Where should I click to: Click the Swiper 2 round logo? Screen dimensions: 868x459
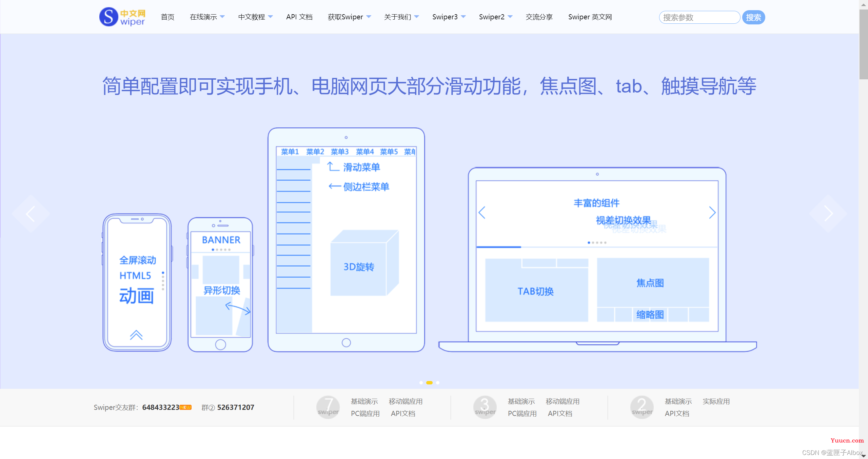(x=642, y=407)
